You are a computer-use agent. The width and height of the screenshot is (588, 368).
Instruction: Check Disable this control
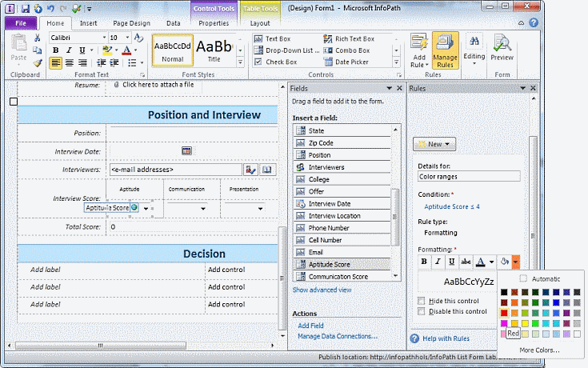point(422,311)
